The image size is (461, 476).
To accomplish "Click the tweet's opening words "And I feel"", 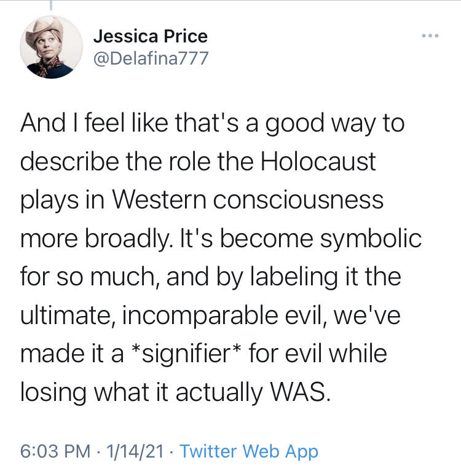I will pos(65,124).
